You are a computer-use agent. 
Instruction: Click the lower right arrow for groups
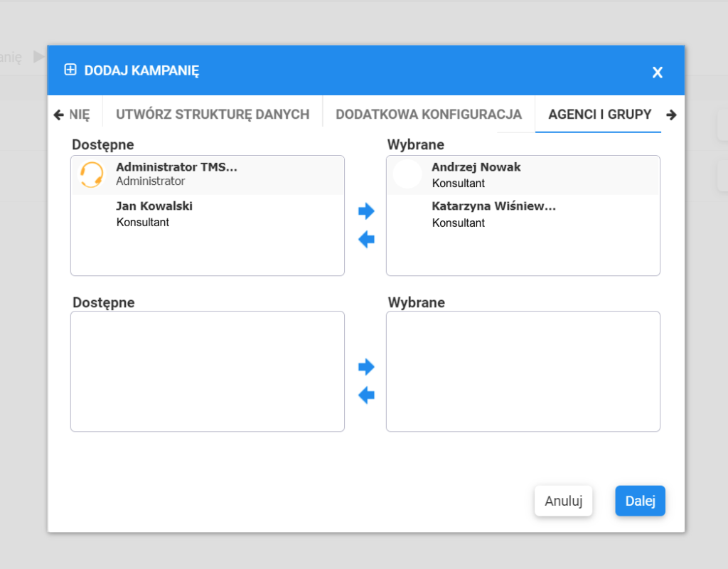click(x=366, y=367)
